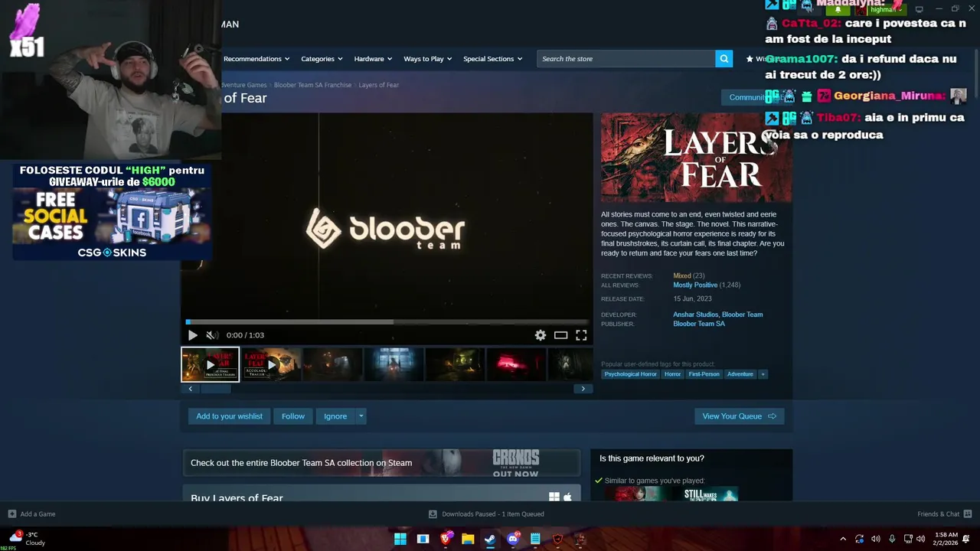The width and height of the screenshot is (980, 551).
Task: Select the Adventure tag
Action: 740,374
